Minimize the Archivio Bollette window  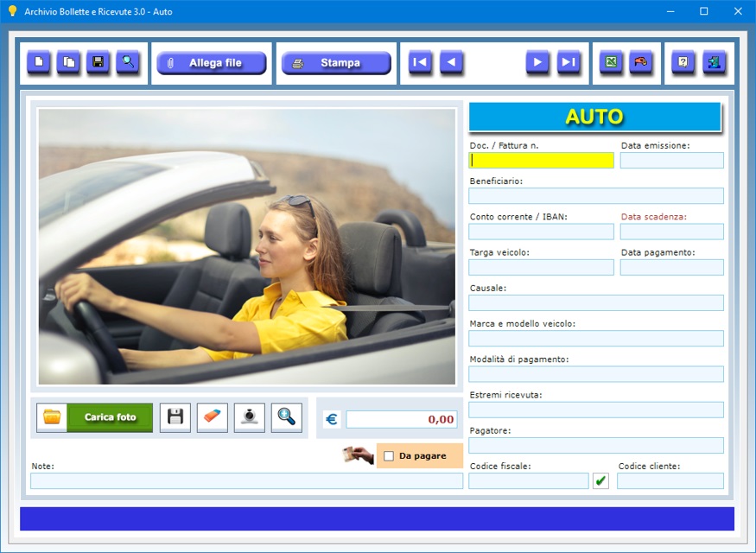(x=670, y=11)
